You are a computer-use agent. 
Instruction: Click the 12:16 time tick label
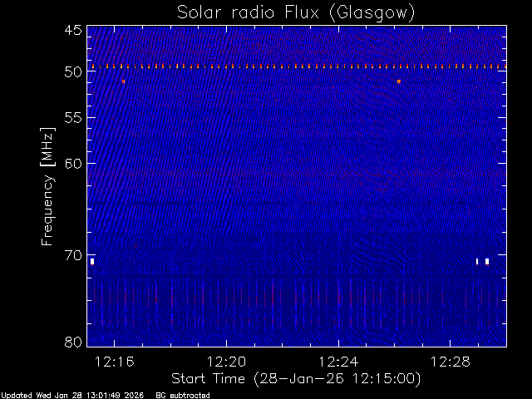tap(115, 362)
